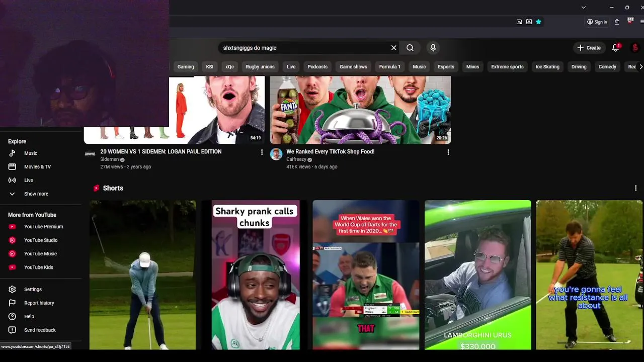This screenshot has width=644, height=362.
Task: Select the Extreme sports chip
Action: pos(507,66)
